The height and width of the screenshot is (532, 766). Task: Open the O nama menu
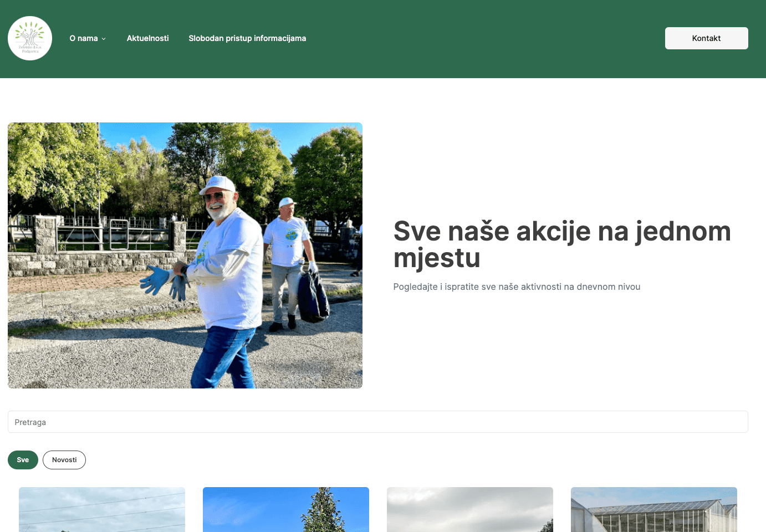click(x=84, y=38)
